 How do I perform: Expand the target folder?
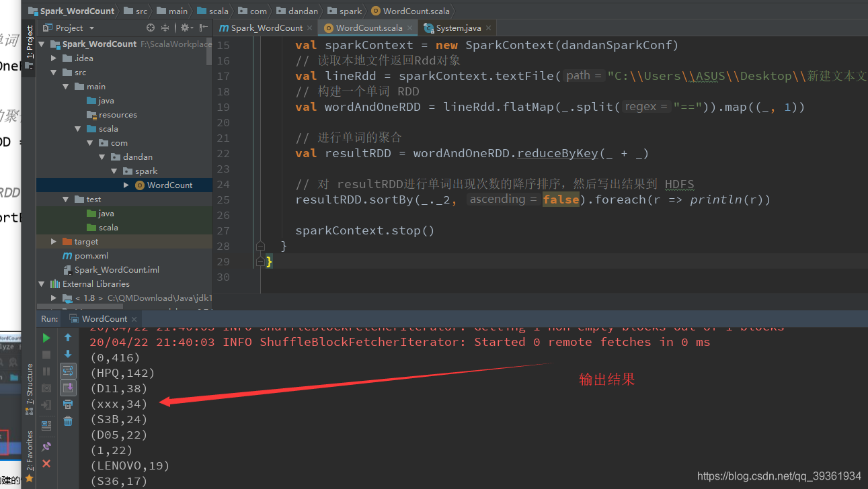54,242
